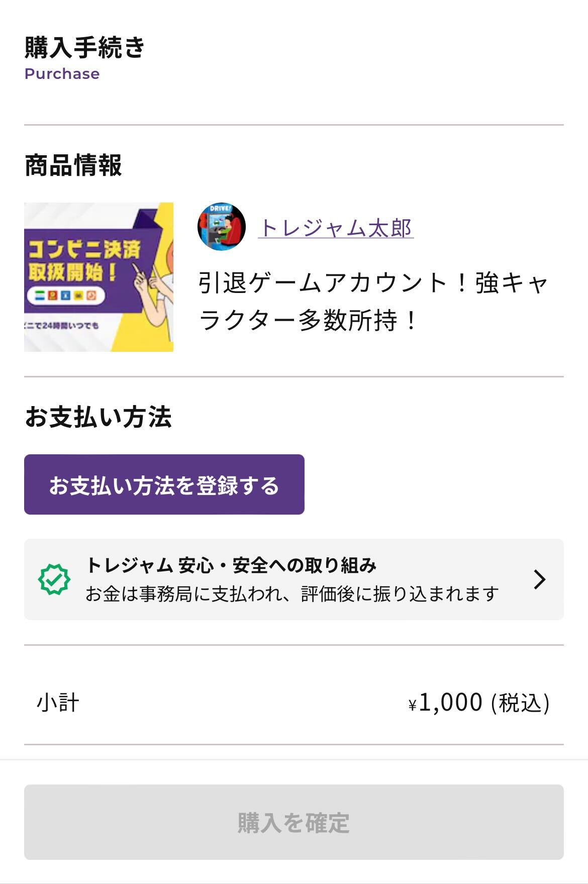Click the 購入を確定 confirm purchase button
588x884 pixels.
tap(294, 822)
